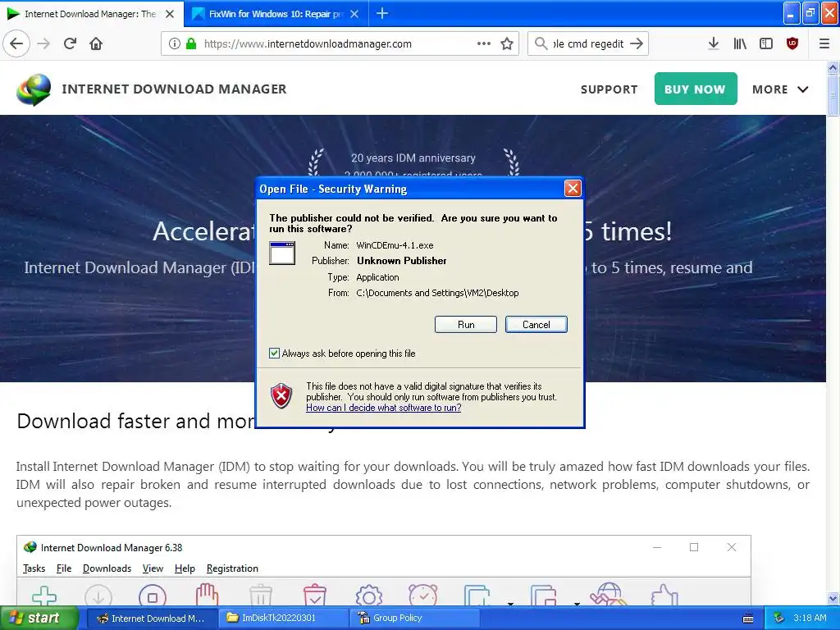The width and height of the screenshot is (840, 630).
Task: Open the SUPPORT link
Action: (x=609, y=89)
